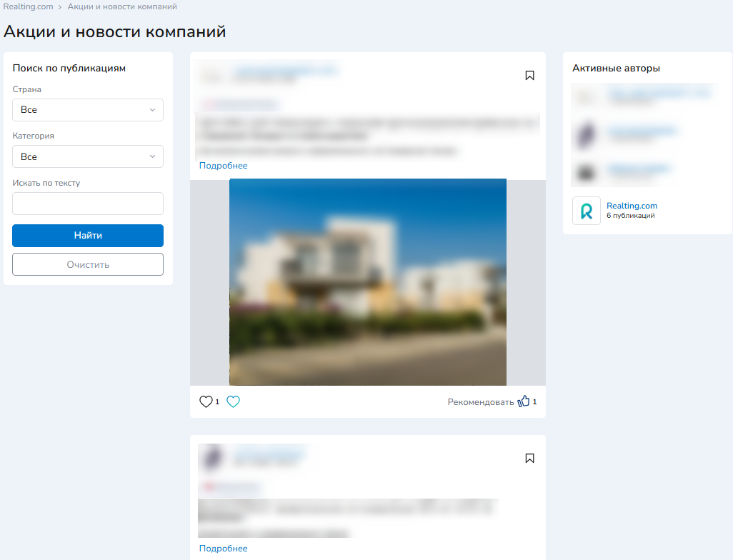Viewport: 733px width, 560px height.
Task: Bookmark the first post with the house photo
Action: pos(529,76)
